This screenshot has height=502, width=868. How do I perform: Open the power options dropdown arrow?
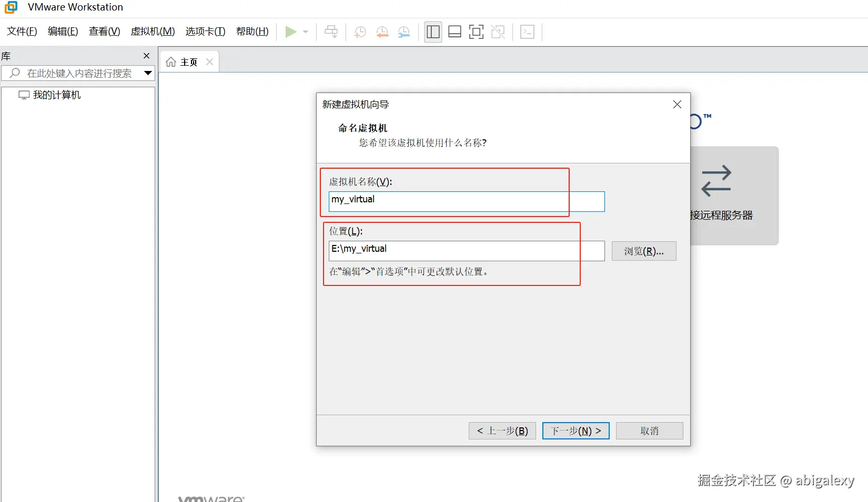coord(304,32)
